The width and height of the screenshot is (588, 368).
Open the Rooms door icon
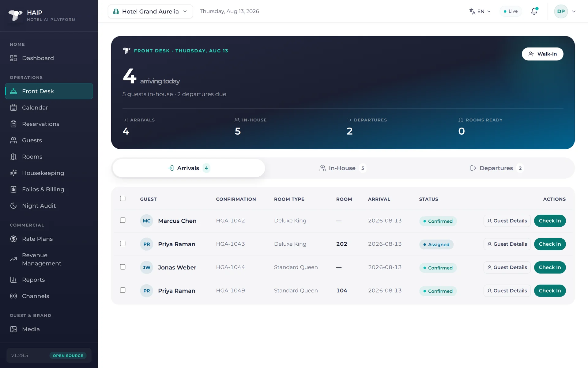(x=13, y=157)
